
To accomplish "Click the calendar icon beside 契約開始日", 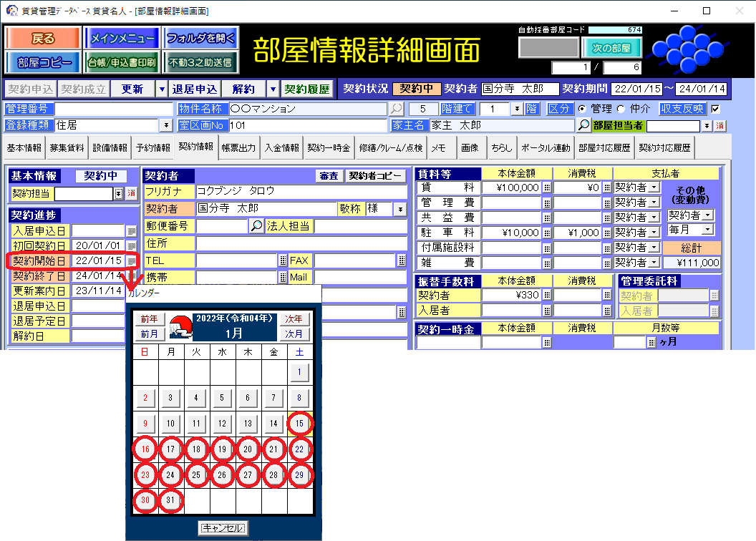I will 131,261.
